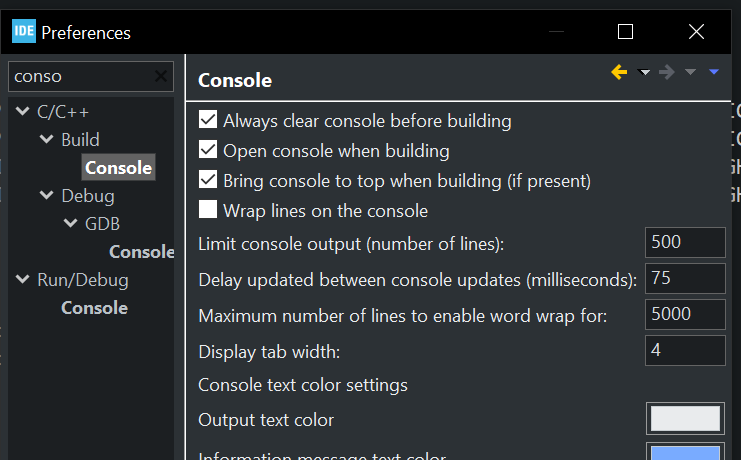Collapse the Run/Debug tree node
The height and width of the screenshot is (460, 741).
click(22, 280)
